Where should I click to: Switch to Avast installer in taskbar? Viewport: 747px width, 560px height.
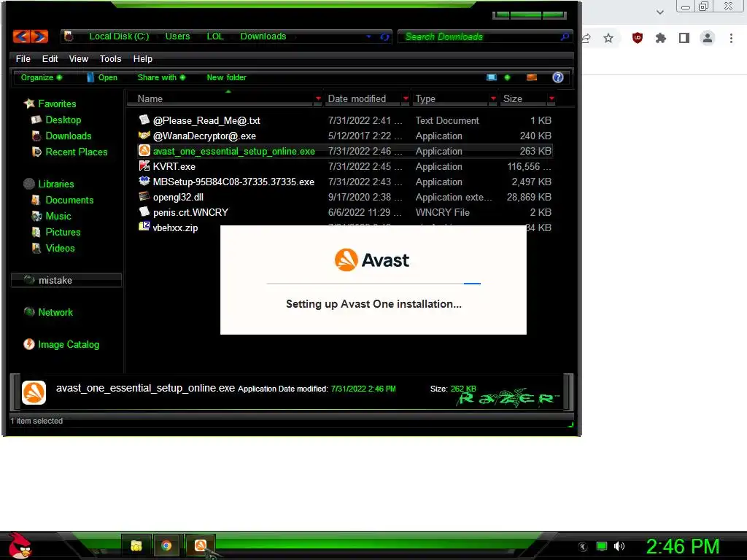pos(201,545)
